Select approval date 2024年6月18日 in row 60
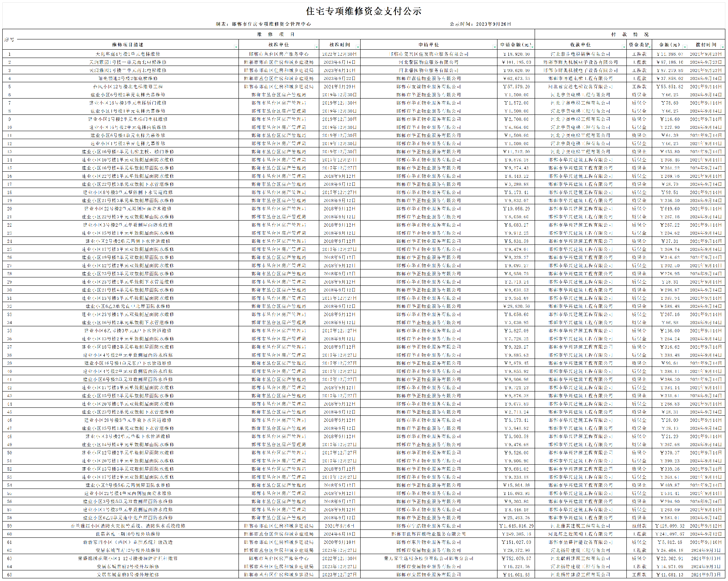 pyautogui.click(x=339, y=534)
